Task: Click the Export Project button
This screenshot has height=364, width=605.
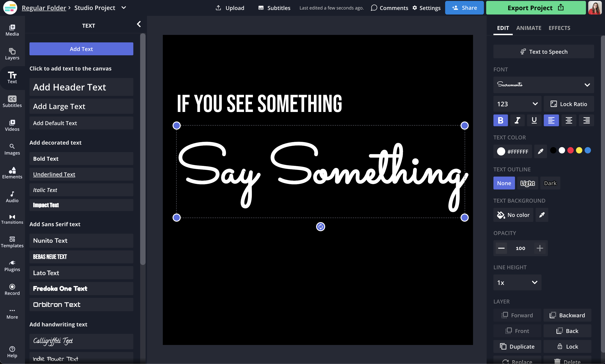Action: pos(535,8)
